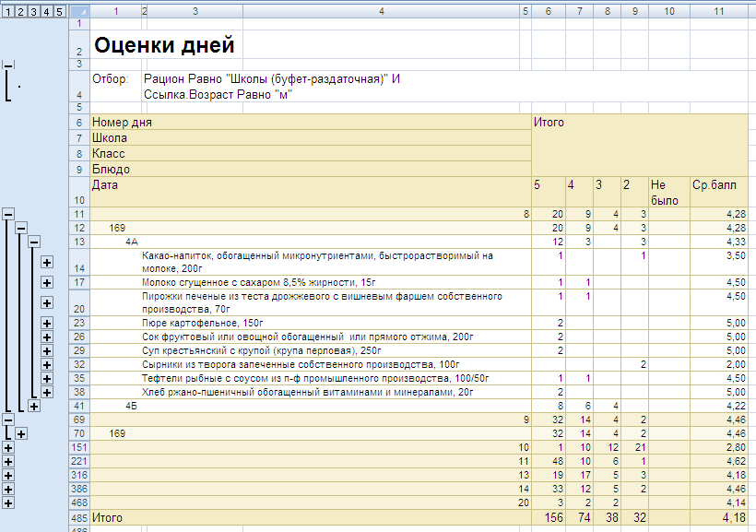756x532 pixels.
Task: Collapse day 9 group at row 69
Action: pyautogui.click(x=8, y=420)
